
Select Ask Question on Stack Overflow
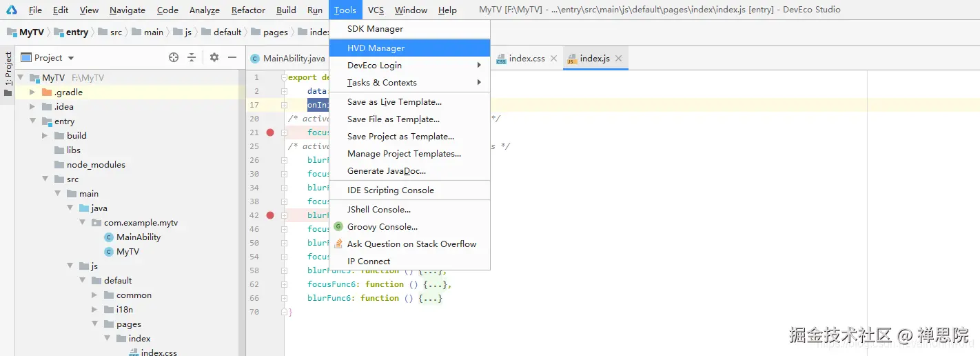(x=409, y=244)
